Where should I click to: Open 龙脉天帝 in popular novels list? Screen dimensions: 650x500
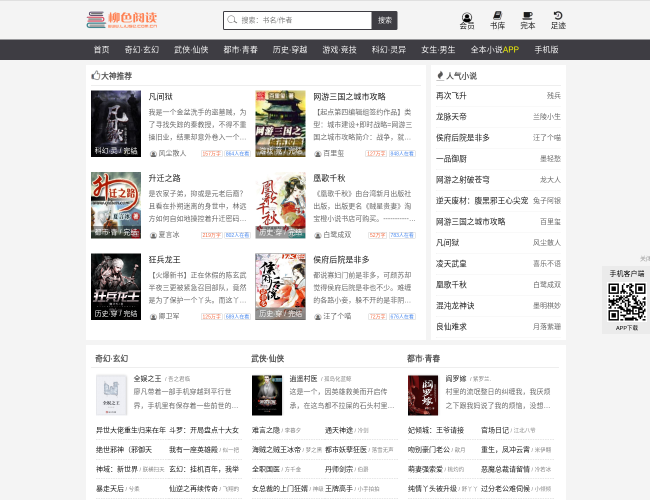451,117
